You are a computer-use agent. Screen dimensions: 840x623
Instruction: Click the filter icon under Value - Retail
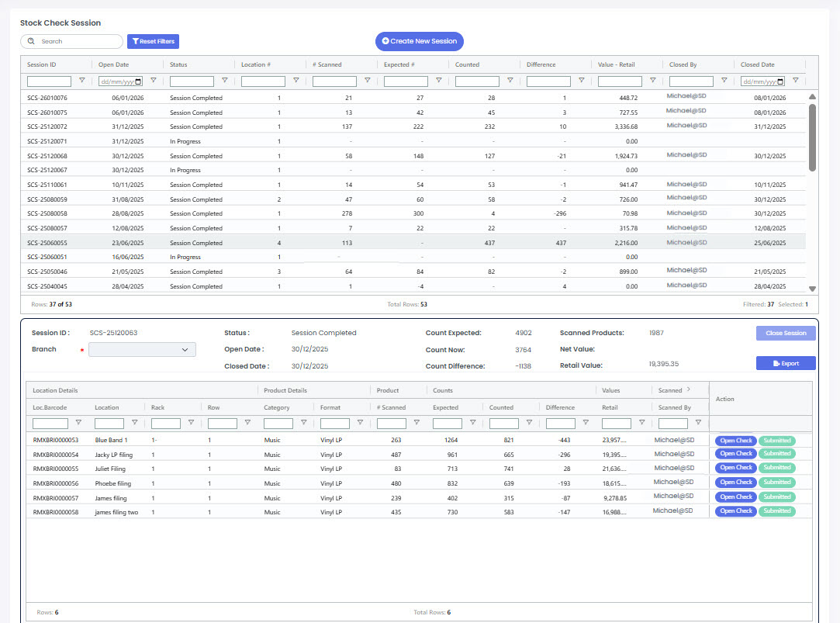click(x=652, y=81)
